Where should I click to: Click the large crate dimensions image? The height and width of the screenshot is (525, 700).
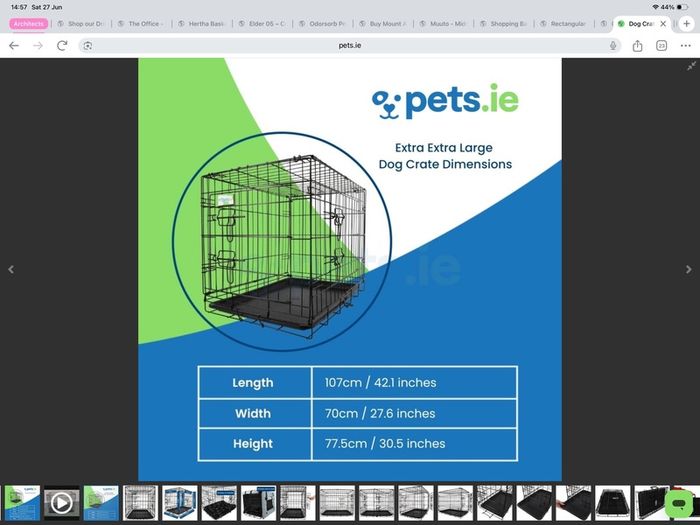350,270
